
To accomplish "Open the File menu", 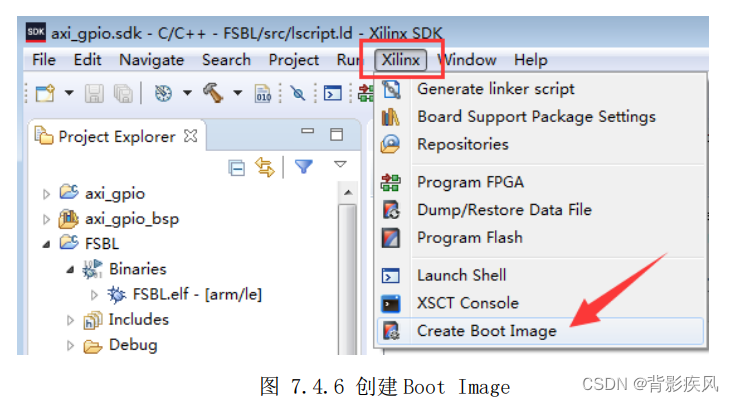I will click(44, 60).
